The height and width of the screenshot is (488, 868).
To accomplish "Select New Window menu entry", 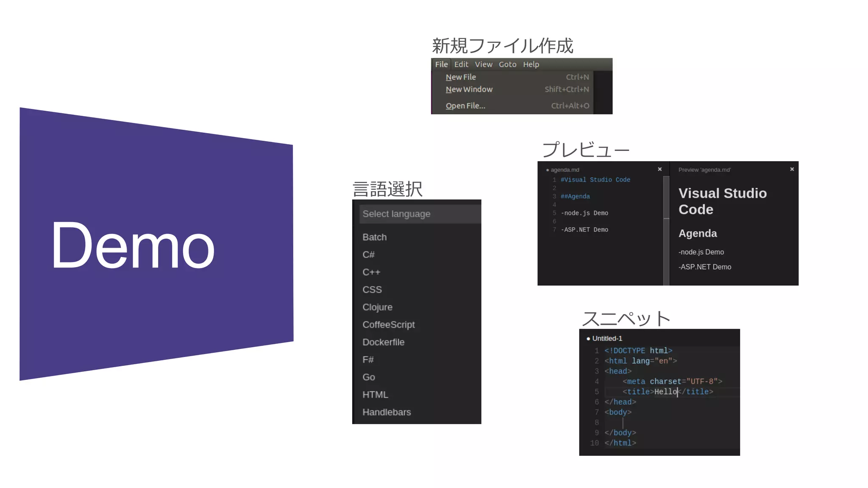I will [469, 89].
